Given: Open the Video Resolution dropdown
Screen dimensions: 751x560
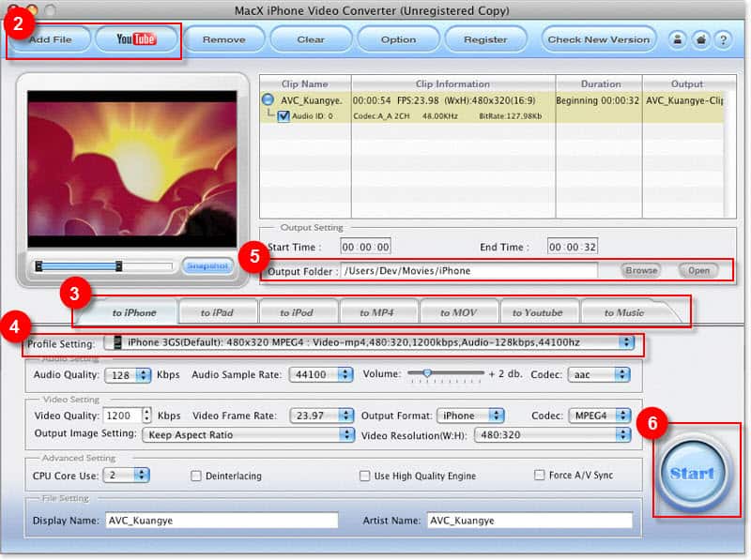Looking at the screenshot, I should point(552,434).
